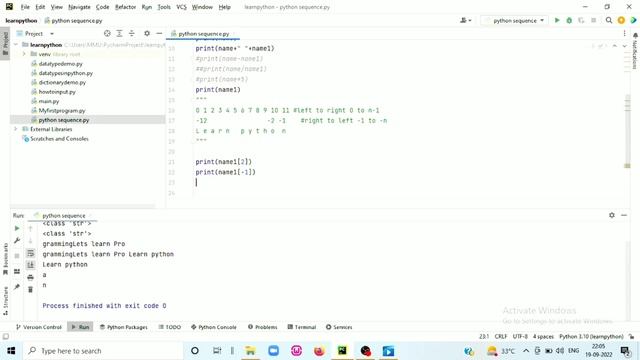
Task: Click the Debug bug icon in toolbar
Action: point(569,20)
